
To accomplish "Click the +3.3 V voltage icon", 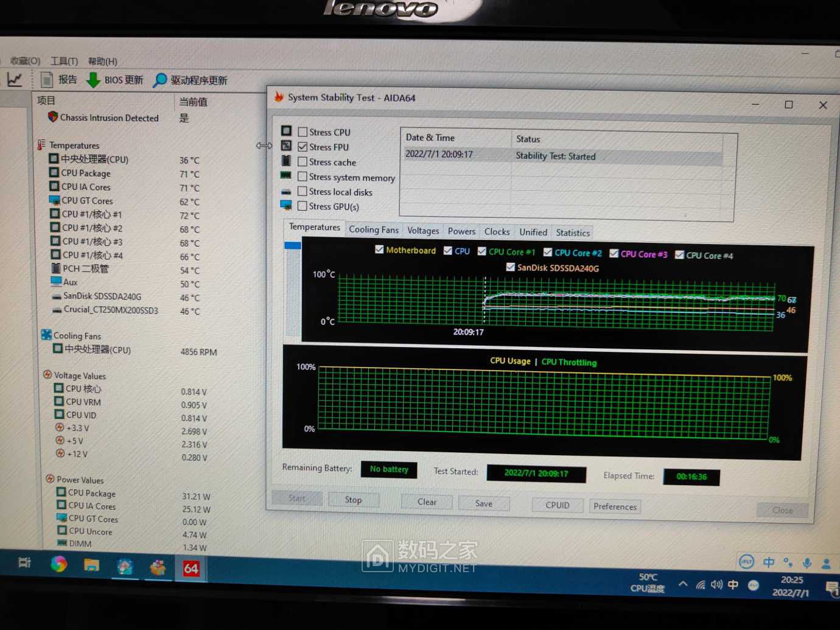I will (60, 427).
